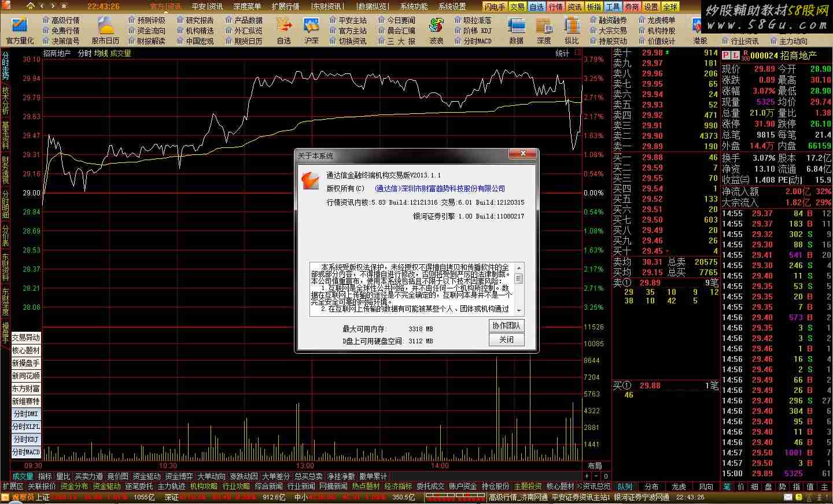Follow the 深圳市财富趋势科技股份有限公司 link
The image size is (833, 504).
(440, 188)
